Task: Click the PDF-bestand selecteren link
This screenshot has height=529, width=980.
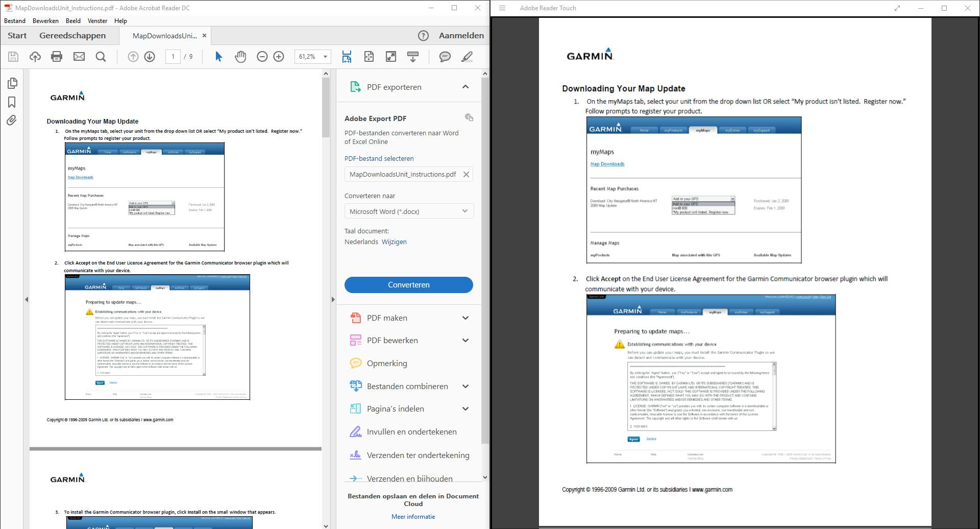Action: (x=379, y=159)
